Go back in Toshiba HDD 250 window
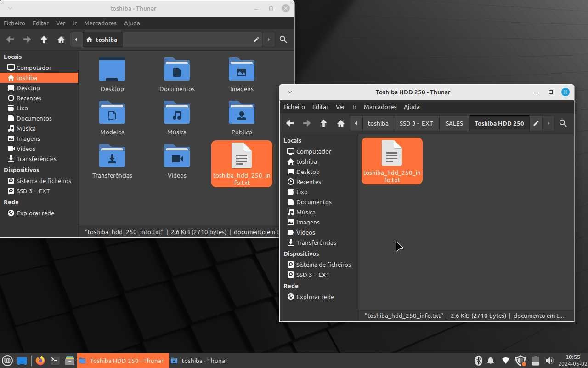Screen dimensions: 588x368 pos(290,123)
